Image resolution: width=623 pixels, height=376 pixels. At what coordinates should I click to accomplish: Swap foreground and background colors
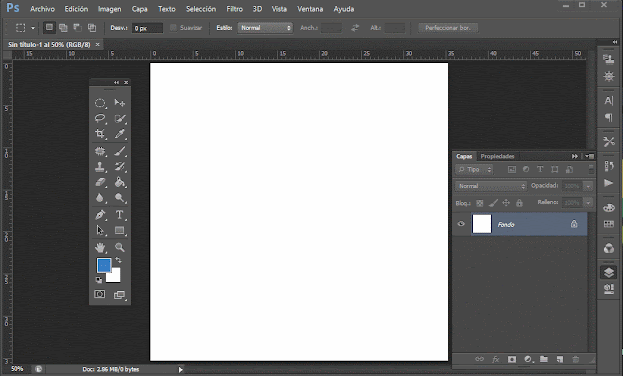(118, 260)
